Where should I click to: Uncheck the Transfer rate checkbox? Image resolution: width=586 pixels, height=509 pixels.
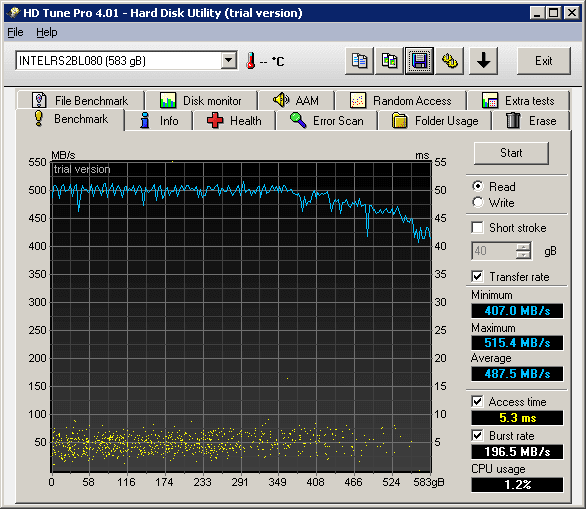point(477,277)
